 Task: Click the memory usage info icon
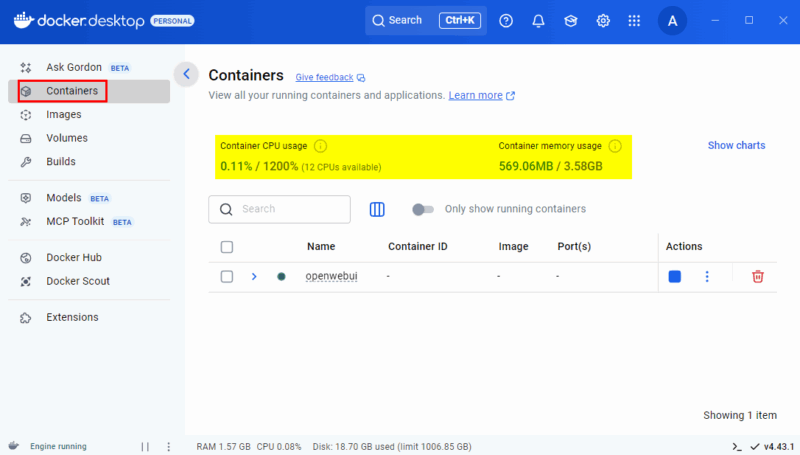615,146
